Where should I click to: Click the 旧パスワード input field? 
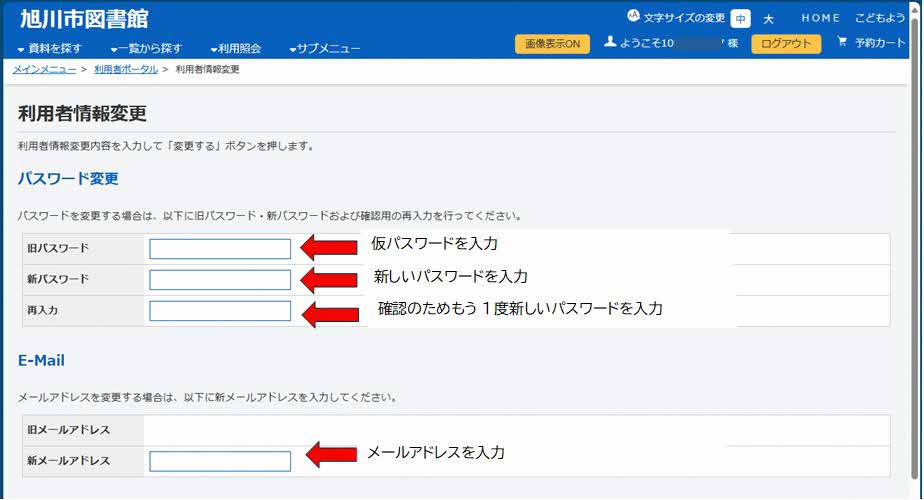point(220,249)
